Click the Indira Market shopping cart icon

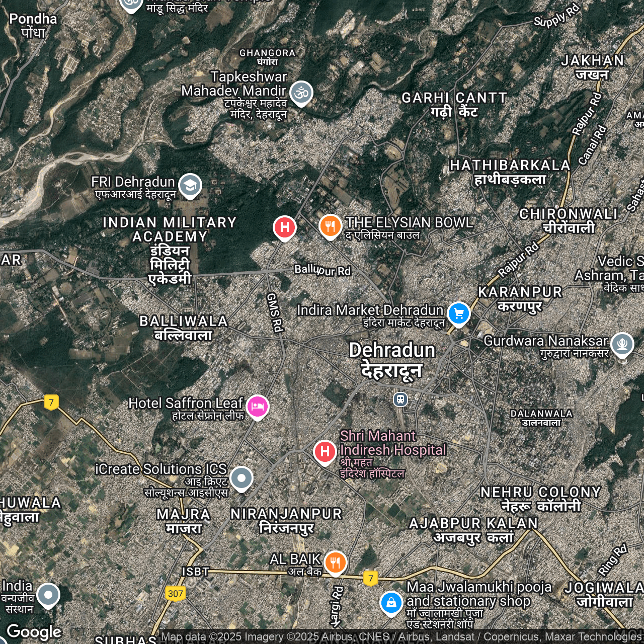[x=458, y=313]
